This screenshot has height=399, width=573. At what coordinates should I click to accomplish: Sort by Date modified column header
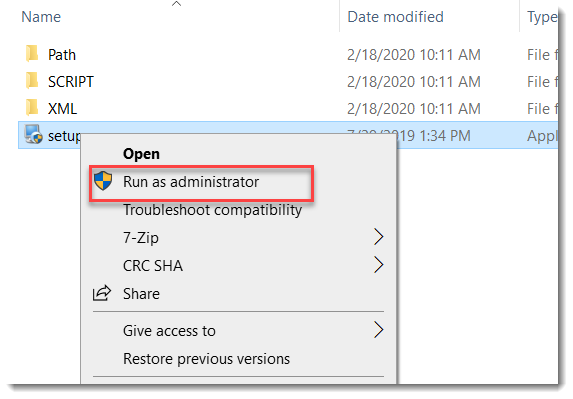click(395, 17)
